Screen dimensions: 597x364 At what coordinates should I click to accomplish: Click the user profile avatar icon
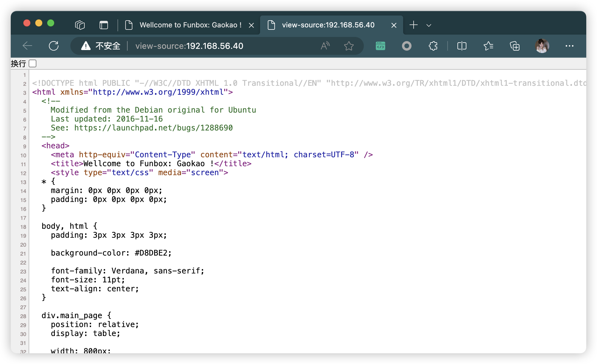542,46
